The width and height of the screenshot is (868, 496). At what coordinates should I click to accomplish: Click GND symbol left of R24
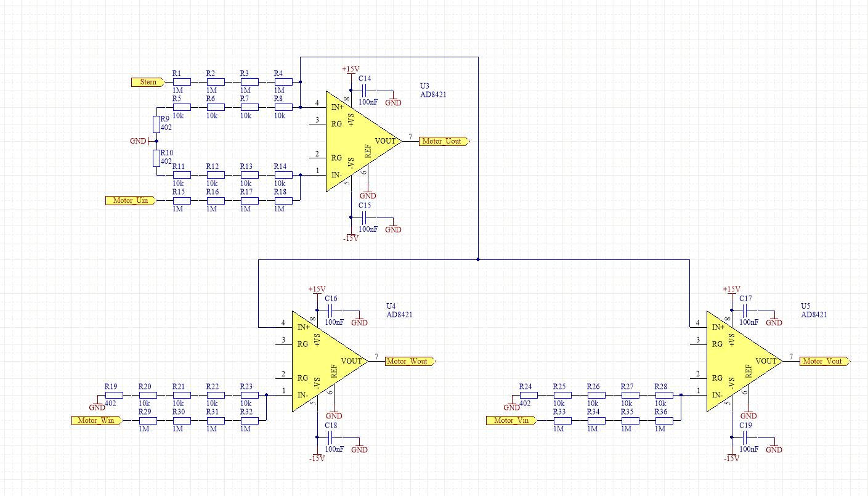click(x=511, y=405)
